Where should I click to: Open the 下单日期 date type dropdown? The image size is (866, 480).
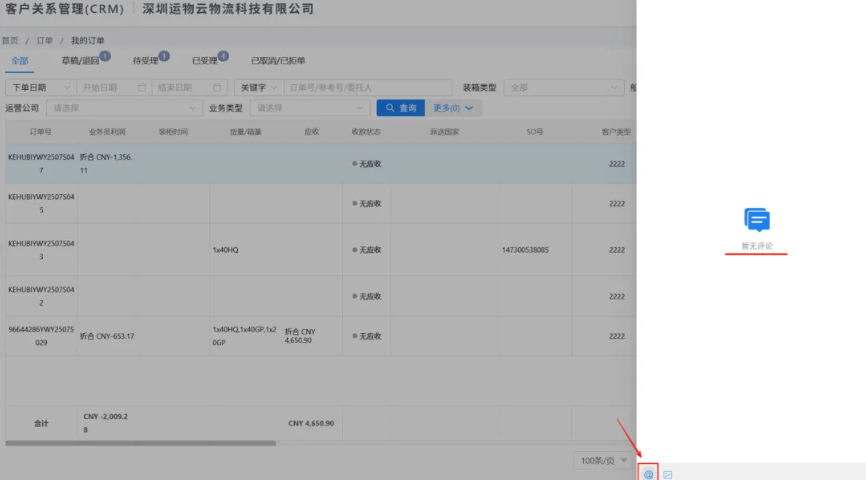point(40,88)
